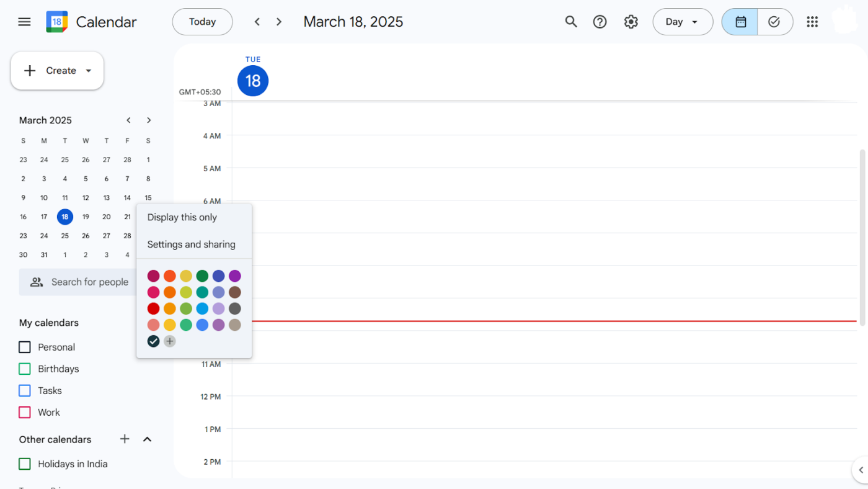Add a custom color plus button
Image resolution: width=868 pixels, height=489 pixels.
(x=170, y=341)
